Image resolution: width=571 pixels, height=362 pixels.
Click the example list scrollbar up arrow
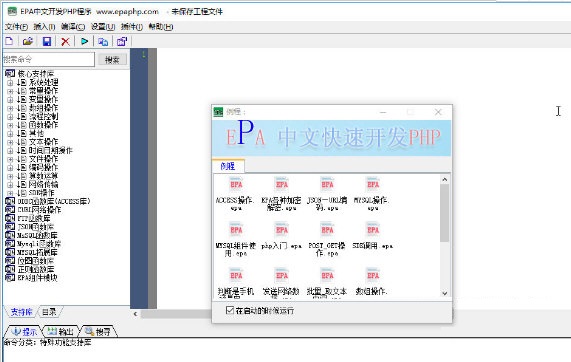pyautogui.click(x=444, y=180)
